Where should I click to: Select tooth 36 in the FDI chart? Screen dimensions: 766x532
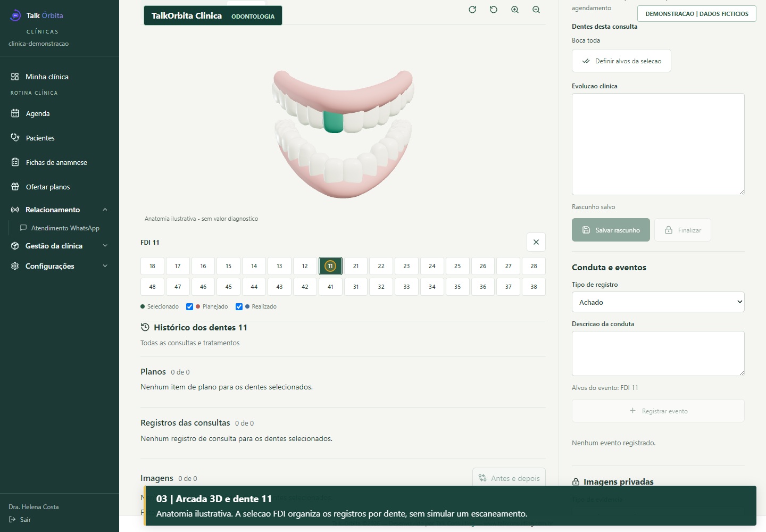coord(483,287)
